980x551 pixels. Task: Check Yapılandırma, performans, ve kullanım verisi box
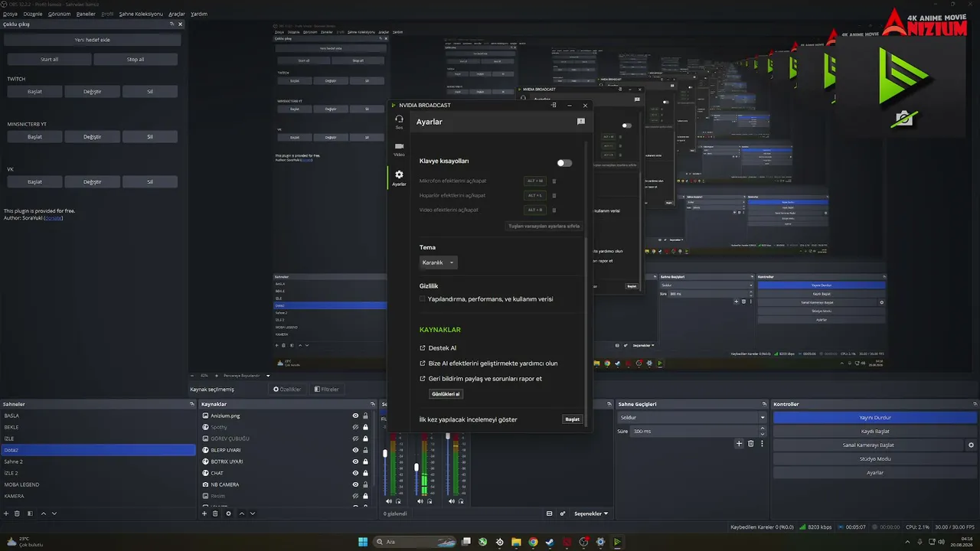click(423, 299)
